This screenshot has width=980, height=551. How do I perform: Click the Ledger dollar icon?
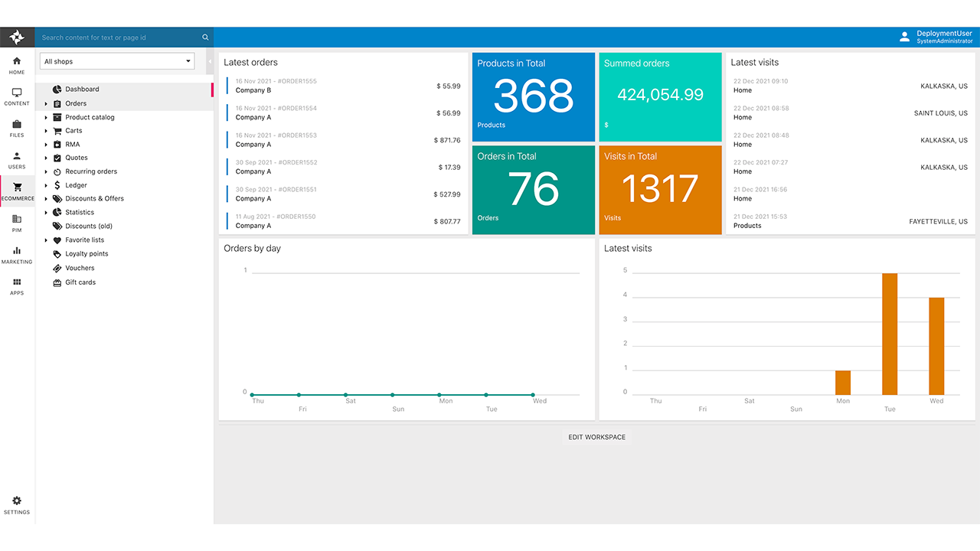coord(57,184)
